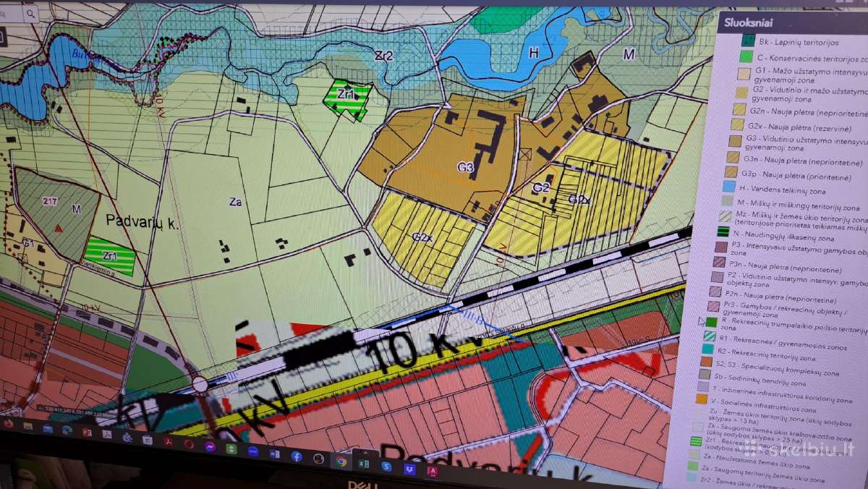Open Word from the taskbar

[275, 454]
